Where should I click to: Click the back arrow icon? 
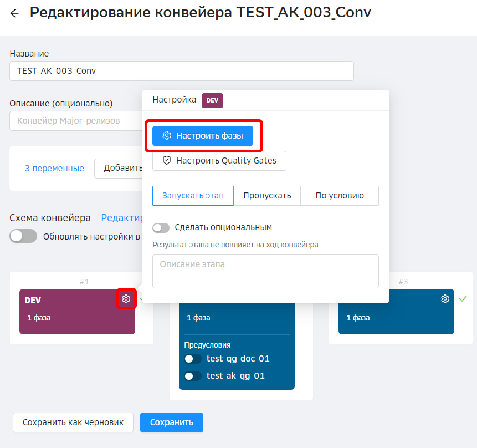click(14, 13)
